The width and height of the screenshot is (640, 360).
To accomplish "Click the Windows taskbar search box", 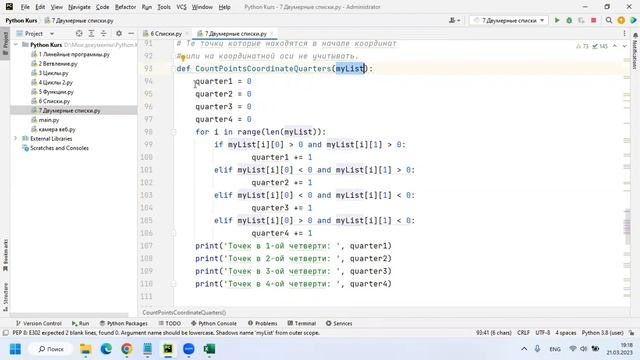I will (x=51, y=349).
